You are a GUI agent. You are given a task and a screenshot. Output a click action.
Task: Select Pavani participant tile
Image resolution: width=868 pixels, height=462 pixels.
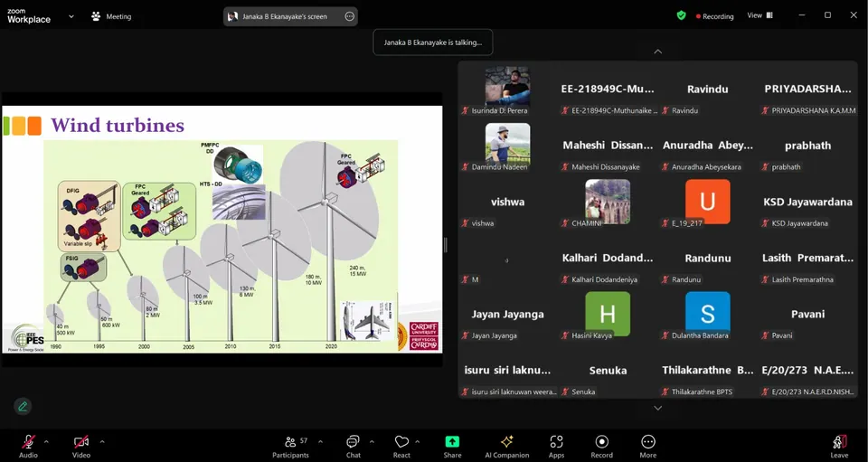click(x=807, y=315)
